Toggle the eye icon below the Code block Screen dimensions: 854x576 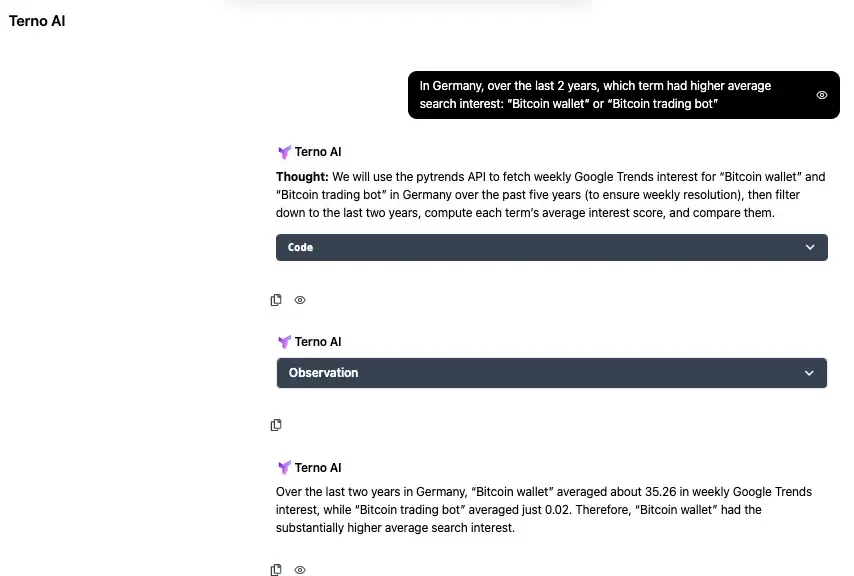(x=300, y=300)
